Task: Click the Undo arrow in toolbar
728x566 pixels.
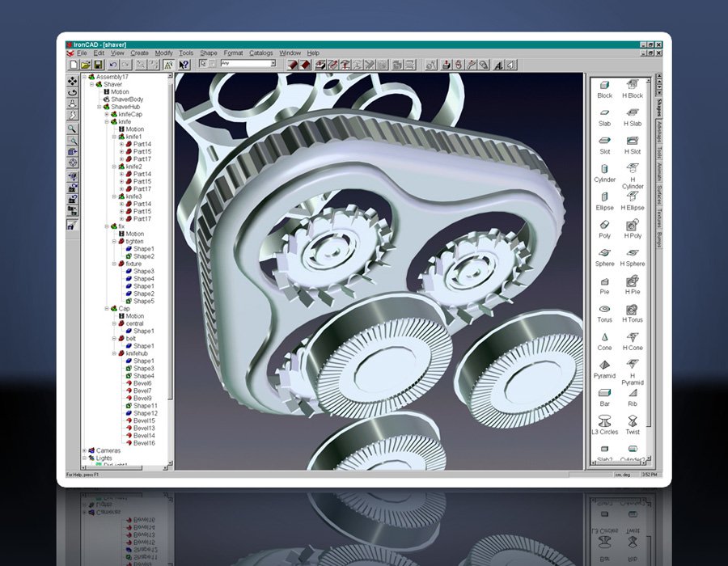Action: pos(114,64)
